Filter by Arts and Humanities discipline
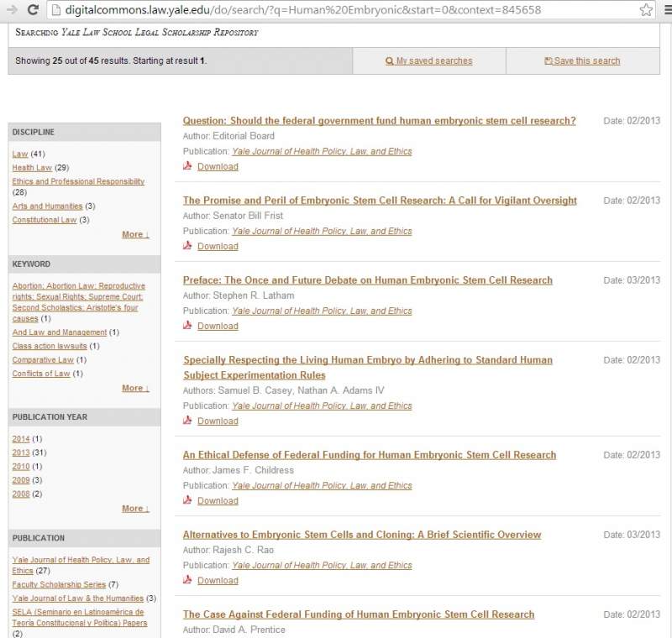The height and width of the screenshot is (638, 672). (47, 206)
